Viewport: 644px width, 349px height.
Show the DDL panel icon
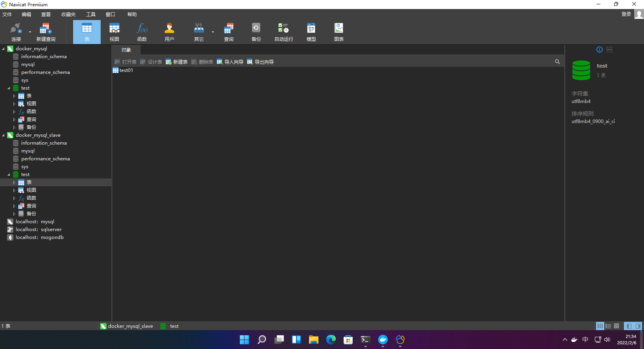(x=609, y=50)
